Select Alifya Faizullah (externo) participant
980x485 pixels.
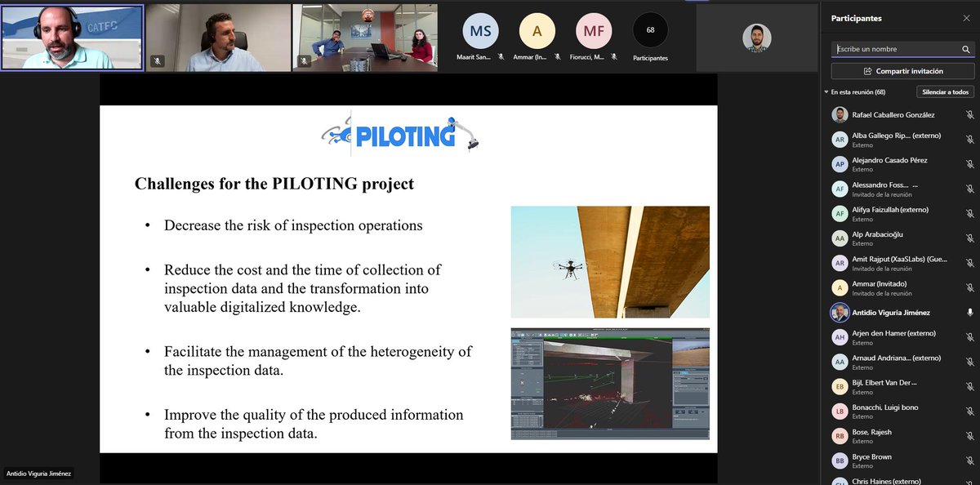[x=902, y=214]
